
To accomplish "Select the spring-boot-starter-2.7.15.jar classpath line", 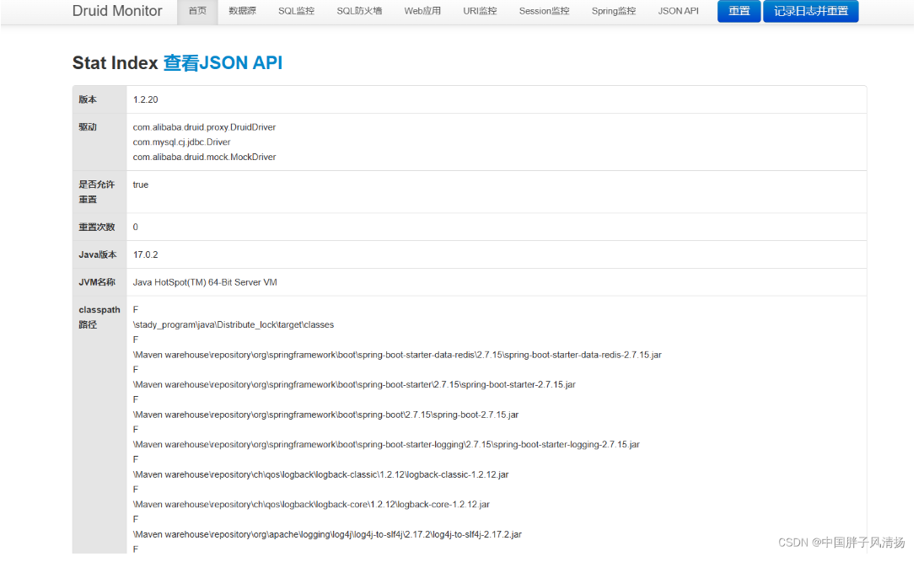I will [354, 385].
